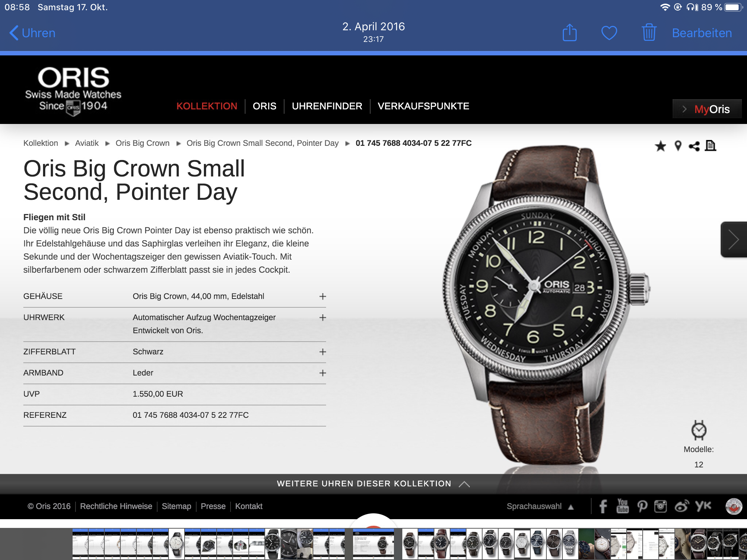The width and height of the screenshot is (747, 560).
Task: Go to Aviatik breadcrumb
Action: 87,143
